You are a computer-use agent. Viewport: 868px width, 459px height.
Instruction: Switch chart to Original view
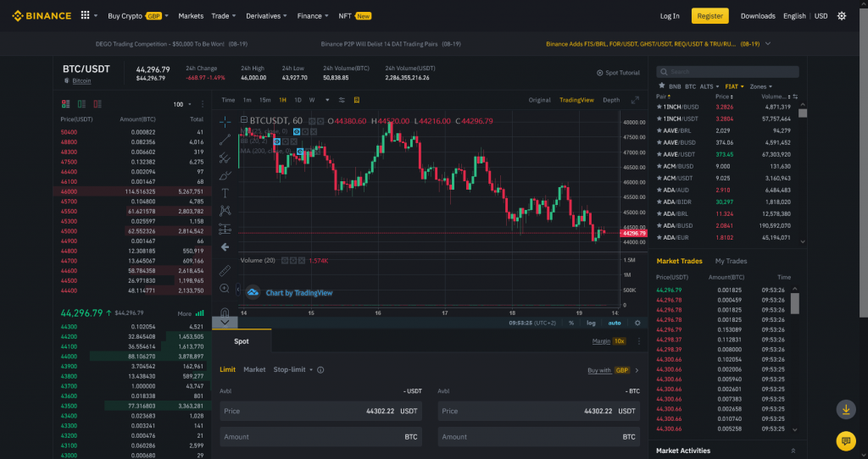point(539,100)
